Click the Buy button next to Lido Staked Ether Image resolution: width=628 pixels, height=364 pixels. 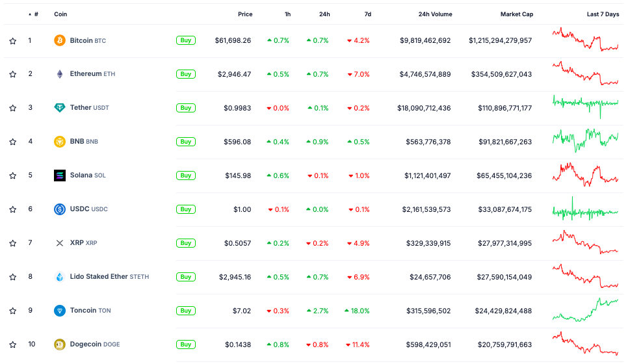(x=186, y=277)
